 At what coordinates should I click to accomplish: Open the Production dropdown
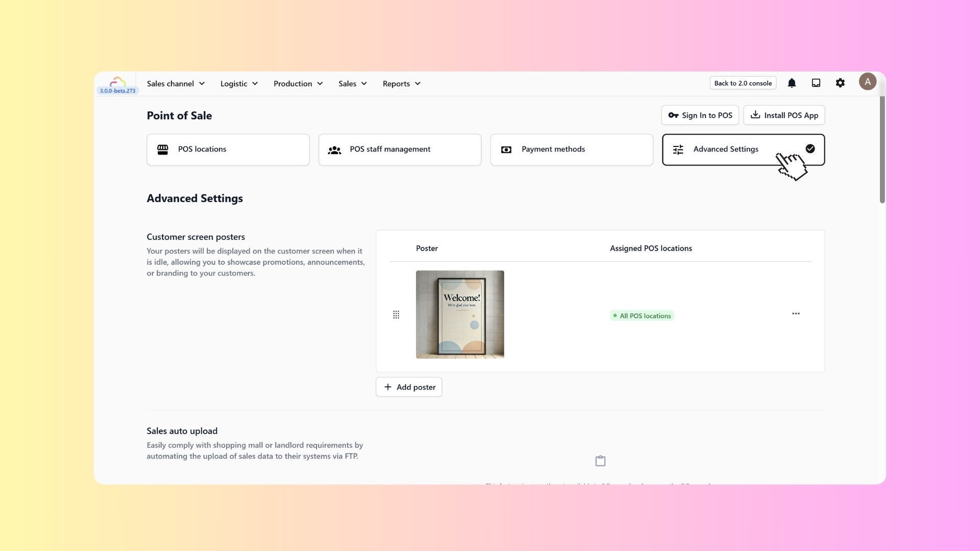click(298, 84)
